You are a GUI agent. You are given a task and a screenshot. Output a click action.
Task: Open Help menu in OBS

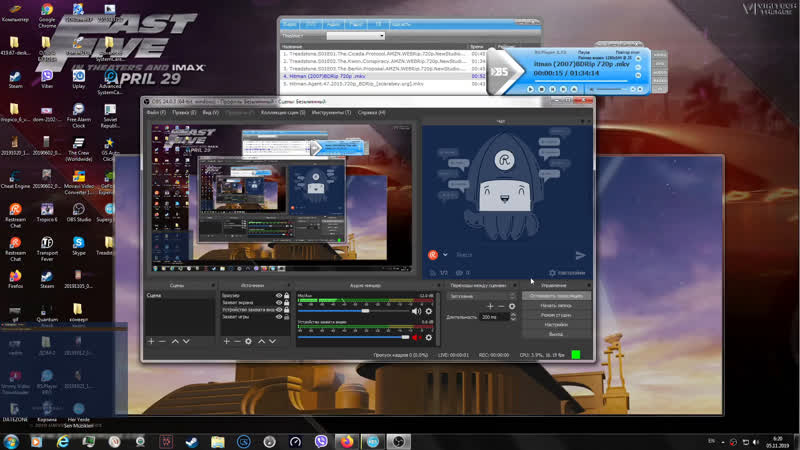(x=371, y=112)
